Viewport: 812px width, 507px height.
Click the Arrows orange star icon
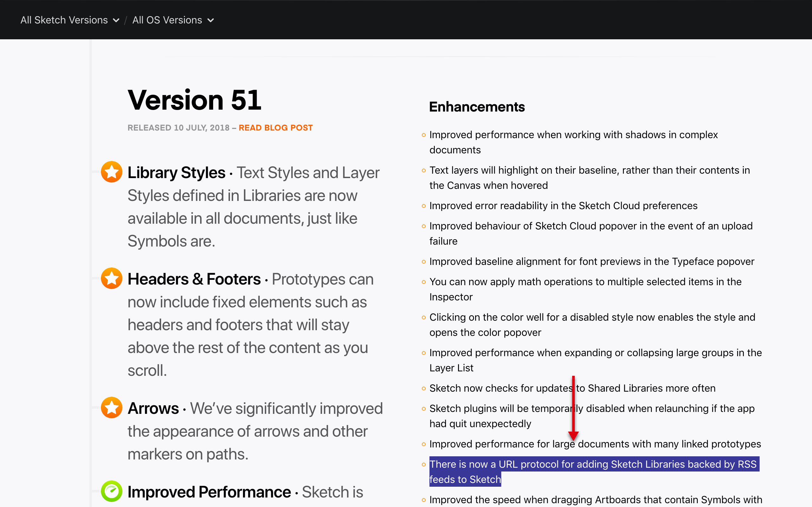[111, 408]
